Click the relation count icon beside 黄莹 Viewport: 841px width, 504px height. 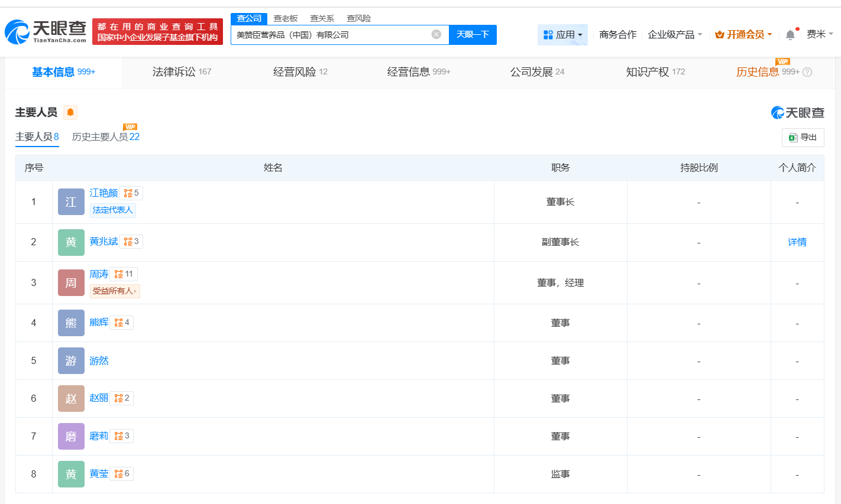pos(121,474)
